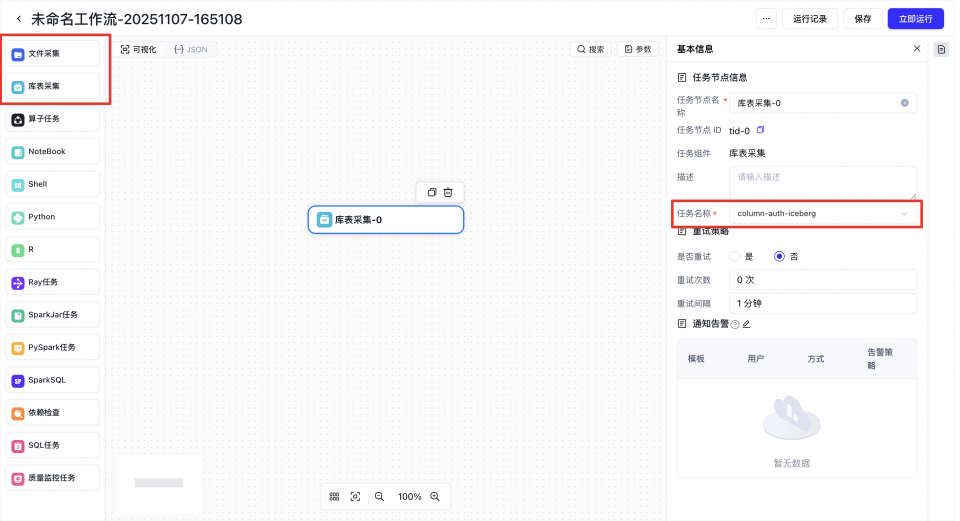Go back using the header arrow
Viewport: 960px width, 521px height.
19,19
